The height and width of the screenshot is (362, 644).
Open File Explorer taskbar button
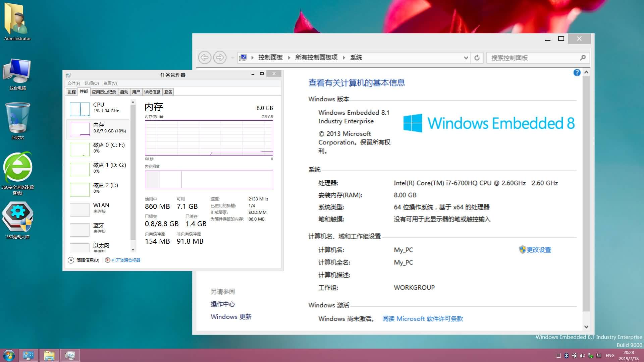tap(49, 355)
